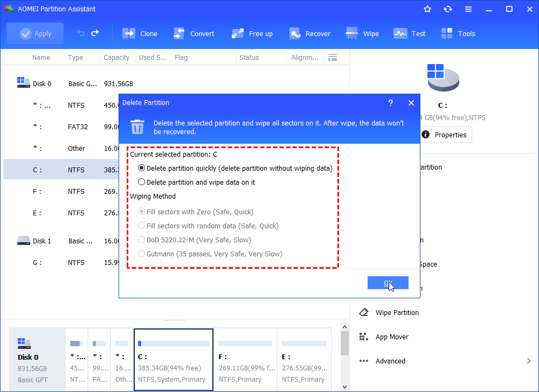Open App Mover from the sidebar
The height and width of the screenshot is (392, 539).
click(391, 337)
